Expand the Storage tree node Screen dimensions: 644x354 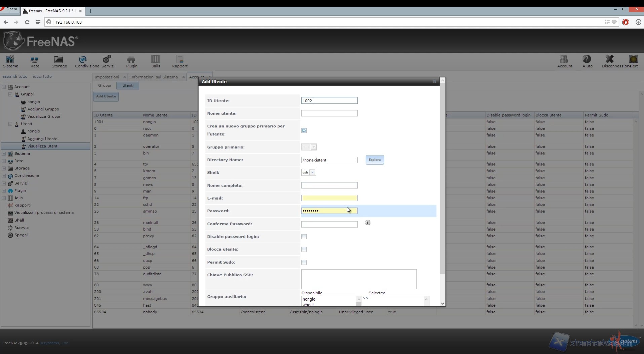coord(4,168)
